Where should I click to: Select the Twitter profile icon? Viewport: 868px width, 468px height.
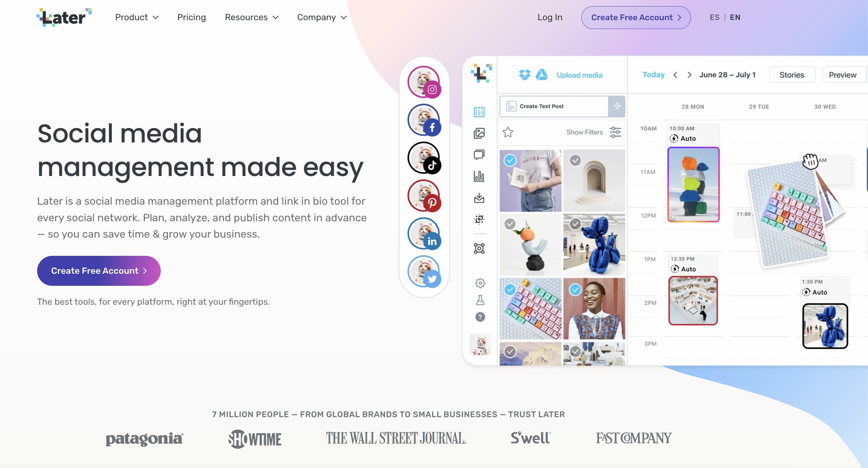point(424,271)
